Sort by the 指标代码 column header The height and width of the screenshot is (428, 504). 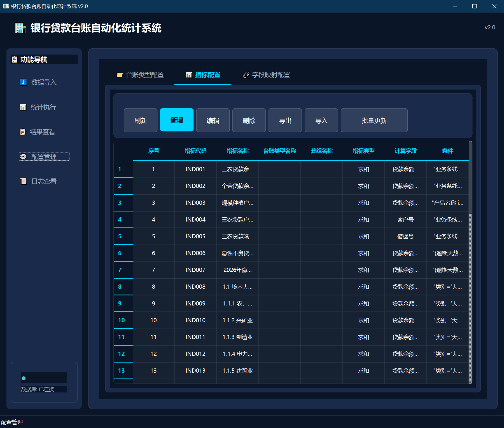click(195, 151)
